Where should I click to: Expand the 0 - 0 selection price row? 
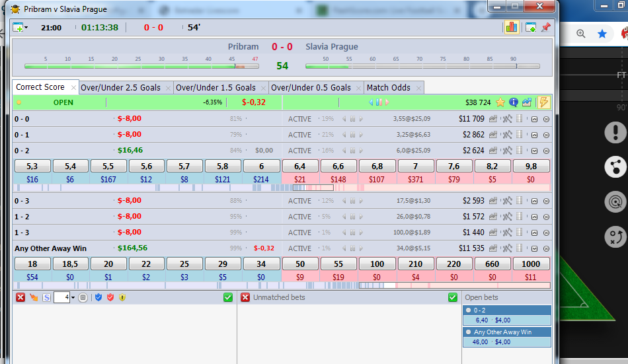click(534, 120)
